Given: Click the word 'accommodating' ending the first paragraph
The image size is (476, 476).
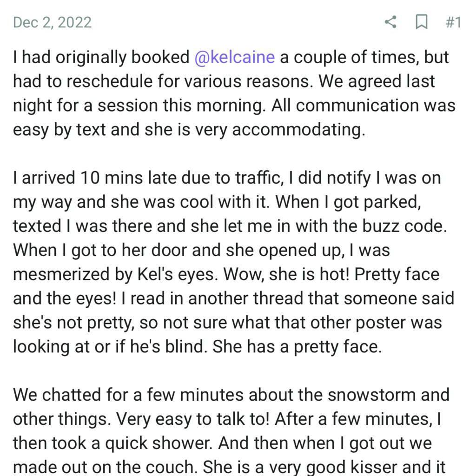Looking at the screenshot, I should [x=298, y=130].
